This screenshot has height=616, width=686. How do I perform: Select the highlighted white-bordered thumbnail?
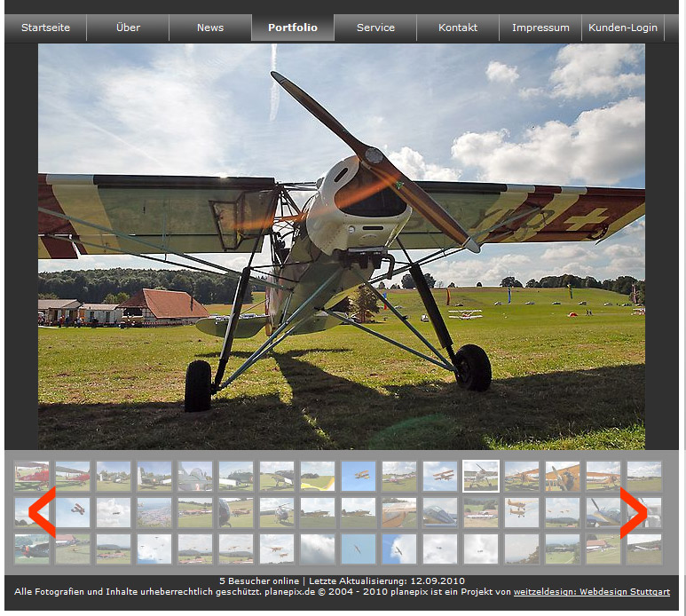[481, 476]
